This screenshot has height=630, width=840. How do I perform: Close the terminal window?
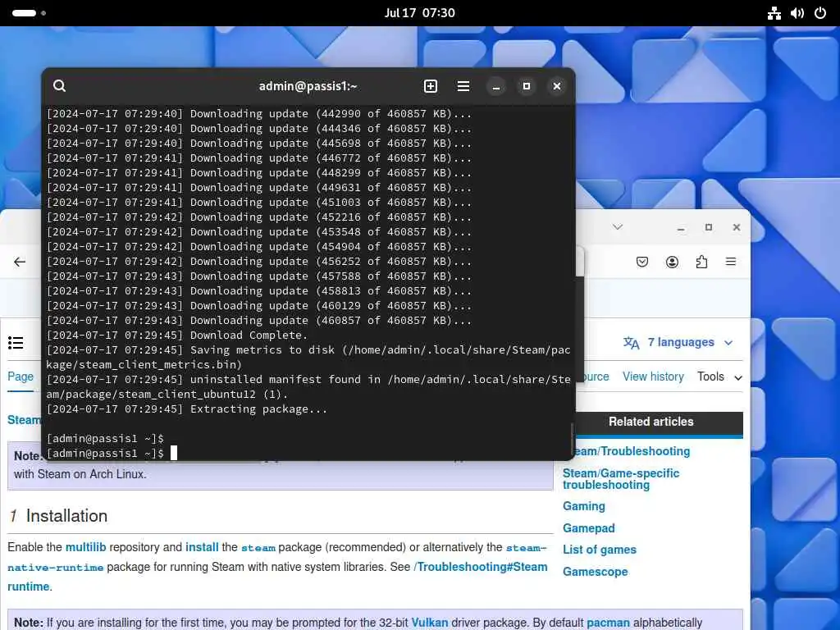(557, 86)
